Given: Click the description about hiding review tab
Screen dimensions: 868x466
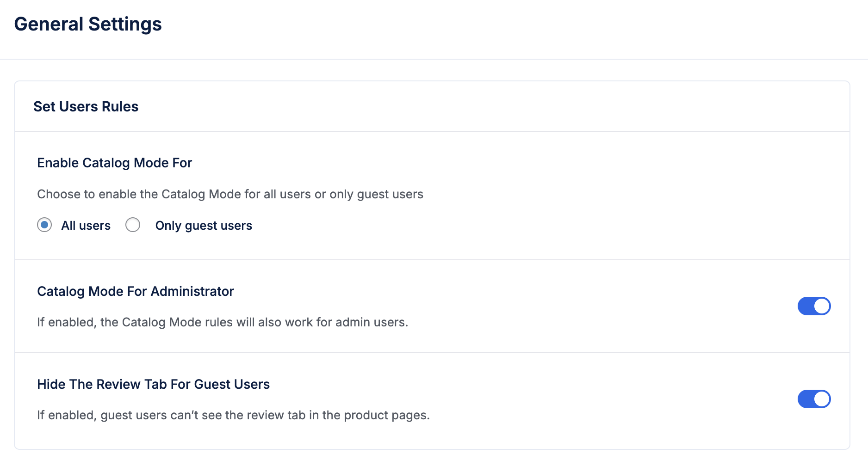Looking at the screenshot, I should click(233, 415).
